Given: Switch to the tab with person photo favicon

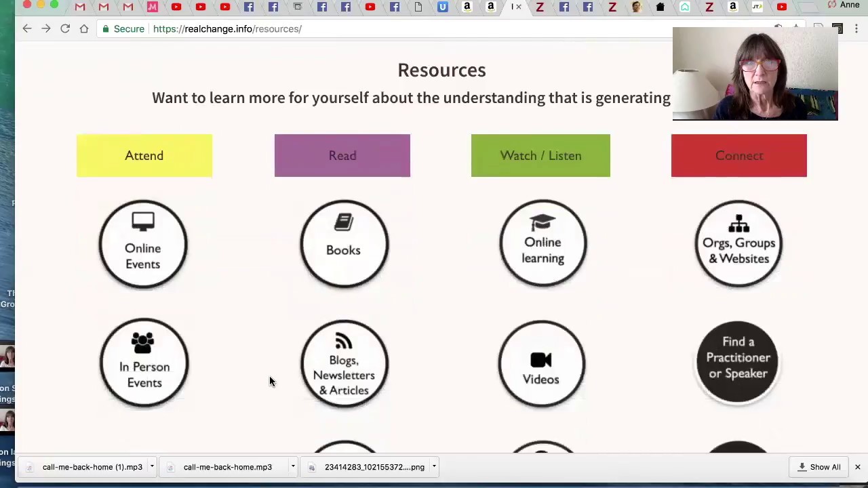Looking at the screenshot, I should coord(636,7).
